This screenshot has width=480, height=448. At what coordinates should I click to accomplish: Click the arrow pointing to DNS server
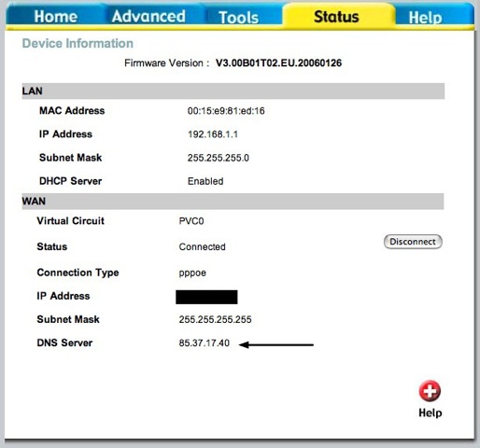tap(276, 344)
